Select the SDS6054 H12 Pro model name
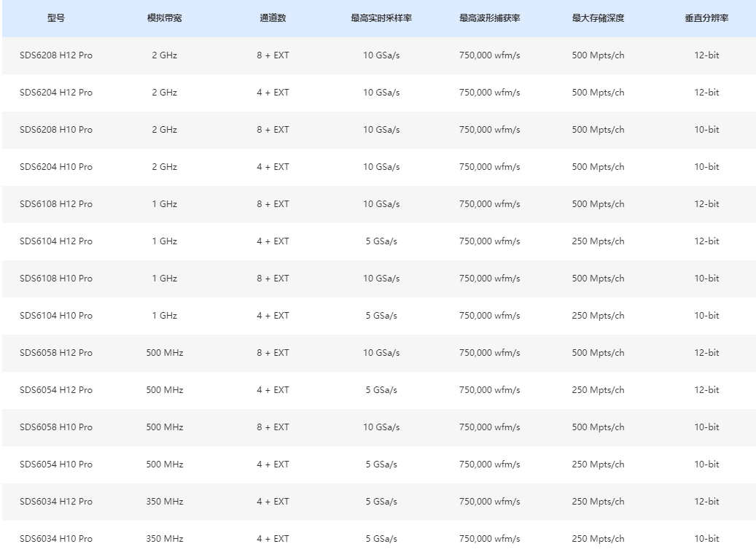Viewport: 756px width, 560px height. click(56, 390)
